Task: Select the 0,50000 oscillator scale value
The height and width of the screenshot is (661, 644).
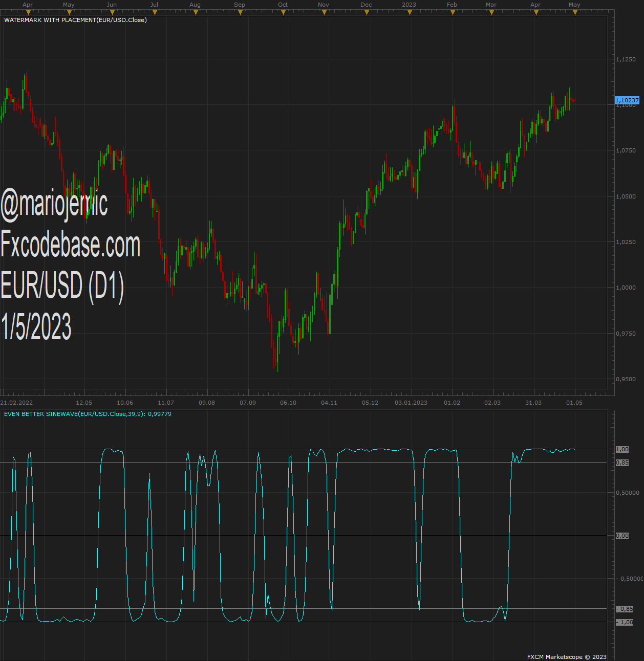Action: (x=627, y=493)
